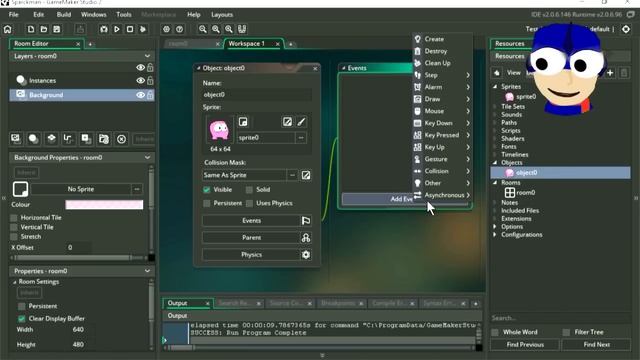Lock the Instances layer

(150, 80)
